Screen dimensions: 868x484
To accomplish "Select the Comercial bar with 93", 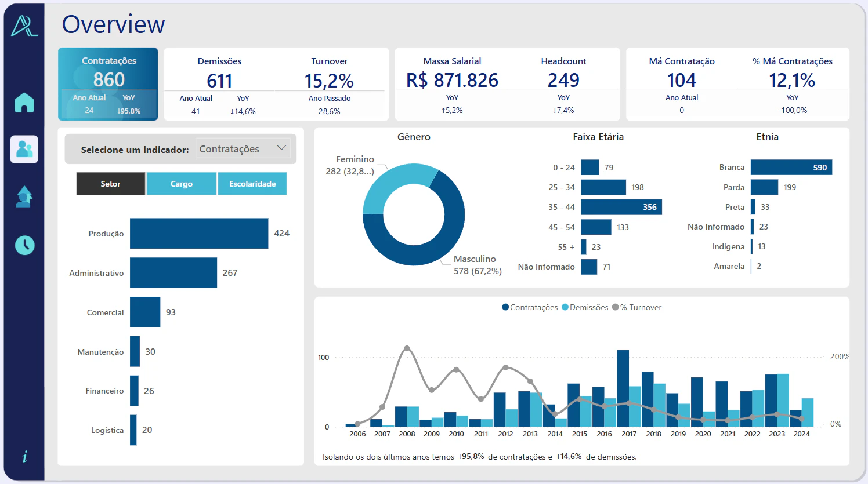I will (145, 312).
